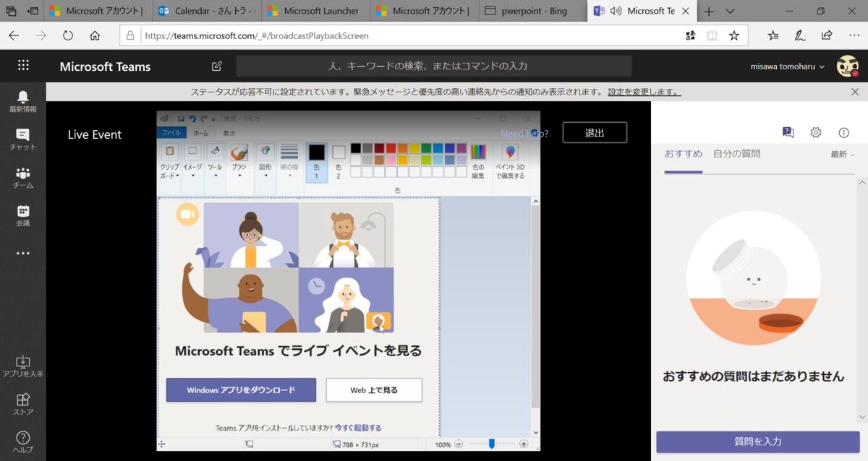Go back in the browser
Image resolution: width=868 pixels, height=461 pixels.
coord(14,35)
